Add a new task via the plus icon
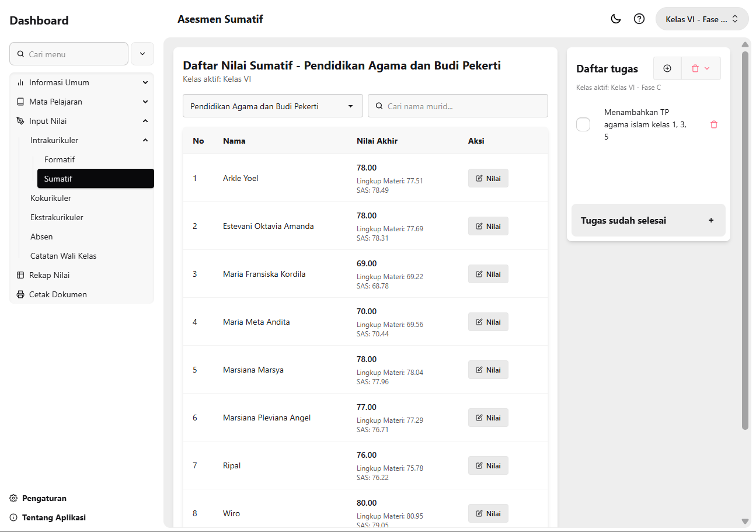Screen dimensions: 756x532 coord(667,68)
